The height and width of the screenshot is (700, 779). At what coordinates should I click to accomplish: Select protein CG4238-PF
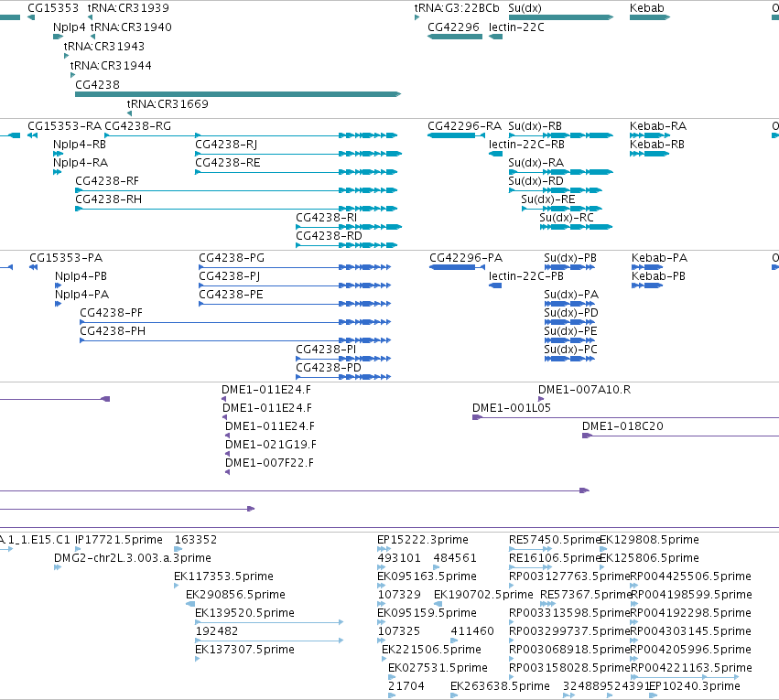pyautogui.click(x=112, y=313)
